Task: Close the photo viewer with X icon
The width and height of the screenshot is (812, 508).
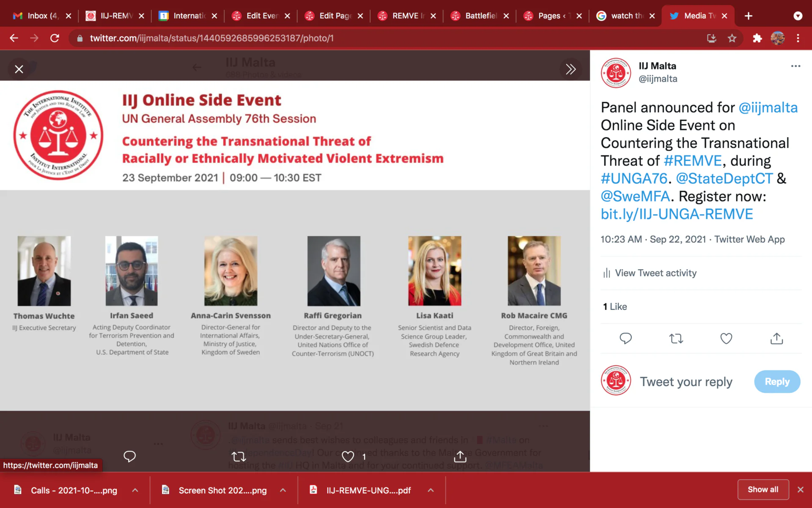Action: point(19,69)
